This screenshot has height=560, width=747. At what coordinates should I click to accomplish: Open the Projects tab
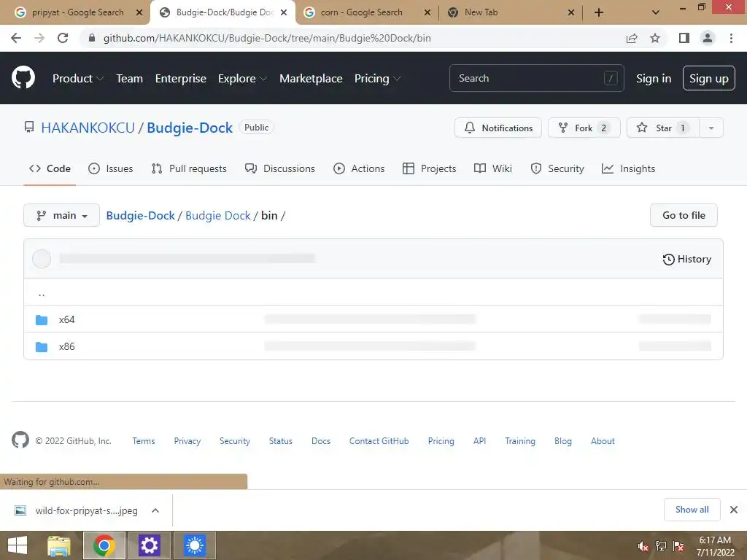click(x=429, y=168)
